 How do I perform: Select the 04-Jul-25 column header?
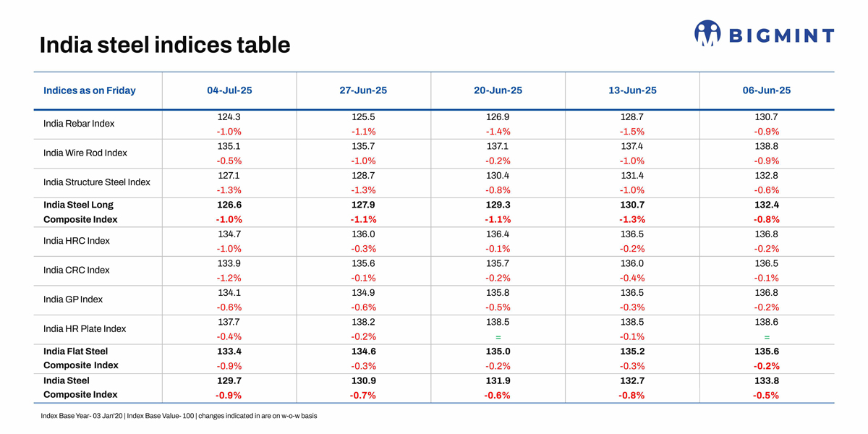tap(229, 90)
